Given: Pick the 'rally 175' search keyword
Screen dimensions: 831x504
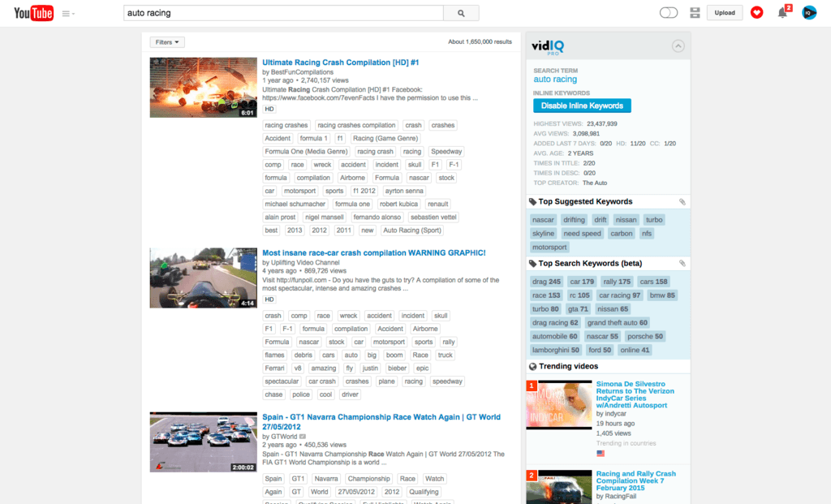Looking at the screenshot, I should point(617,282).
